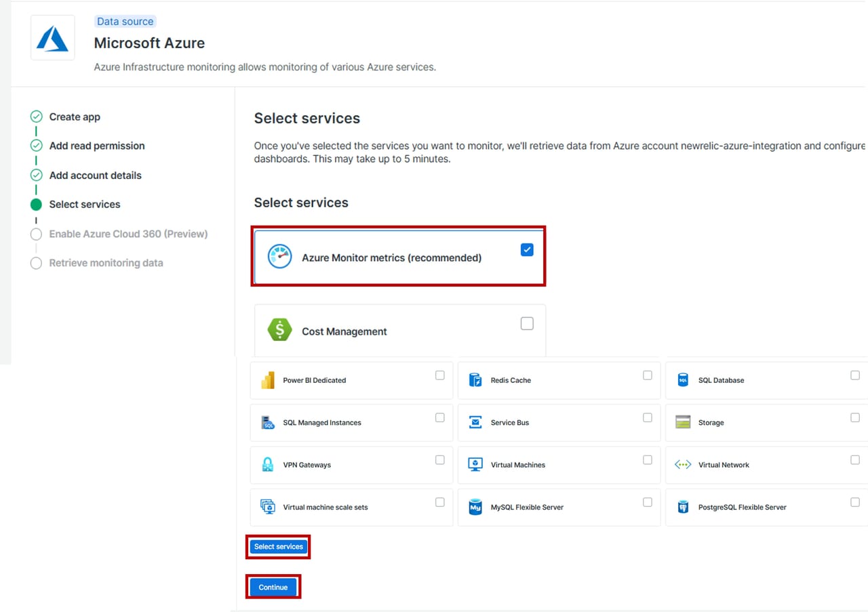
Task: Check the Virtual Machines checkbox
Action: [647, 460]
